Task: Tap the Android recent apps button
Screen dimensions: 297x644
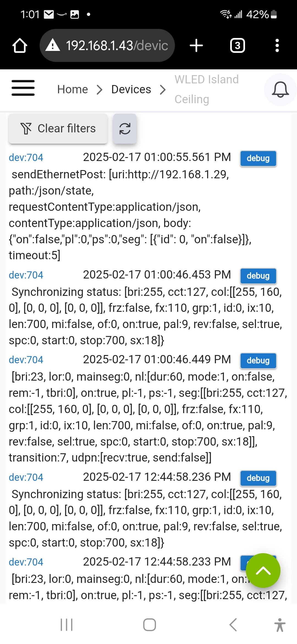Action: 67,624
